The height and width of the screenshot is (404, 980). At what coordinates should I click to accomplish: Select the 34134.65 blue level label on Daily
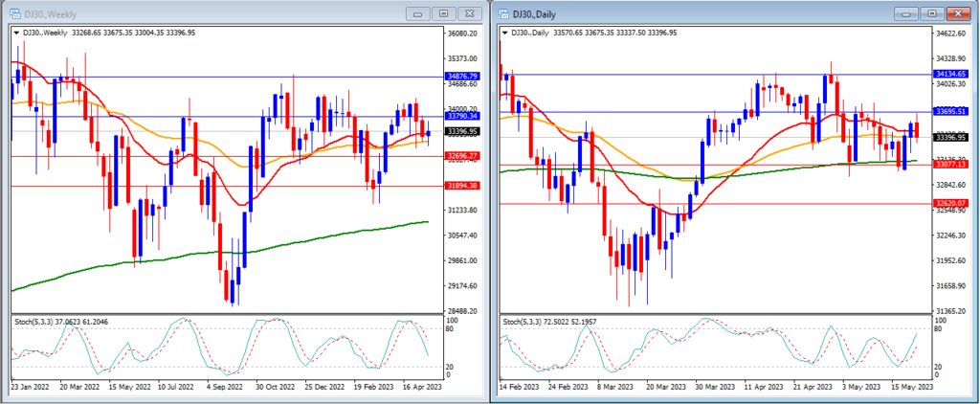coord(950,74)
